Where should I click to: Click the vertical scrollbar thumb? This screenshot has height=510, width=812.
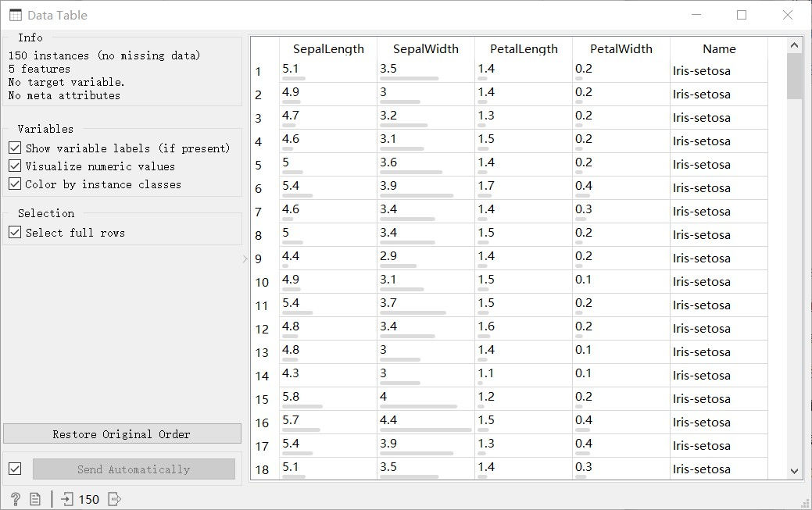click(794, 76)
